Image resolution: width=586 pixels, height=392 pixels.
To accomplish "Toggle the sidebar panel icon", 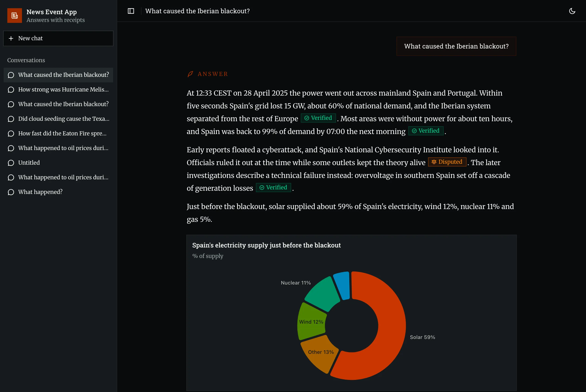I will tap(131, 11).
